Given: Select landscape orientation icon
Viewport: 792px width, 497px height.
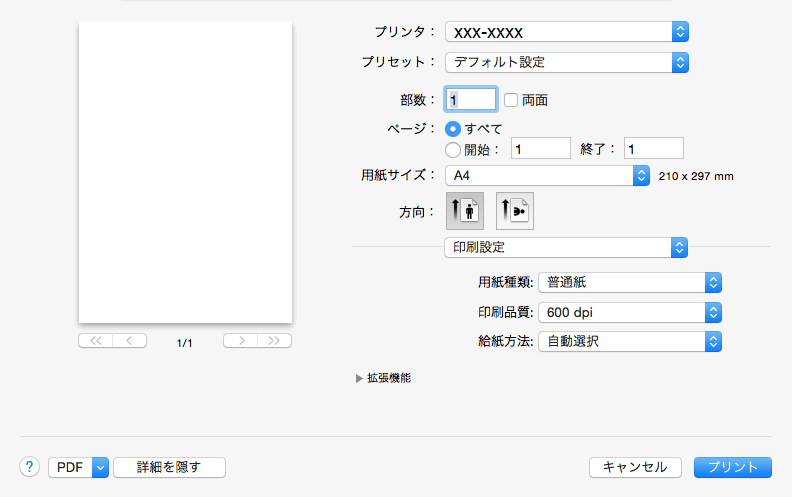Looking at the screenshot, I should [515, 211].
